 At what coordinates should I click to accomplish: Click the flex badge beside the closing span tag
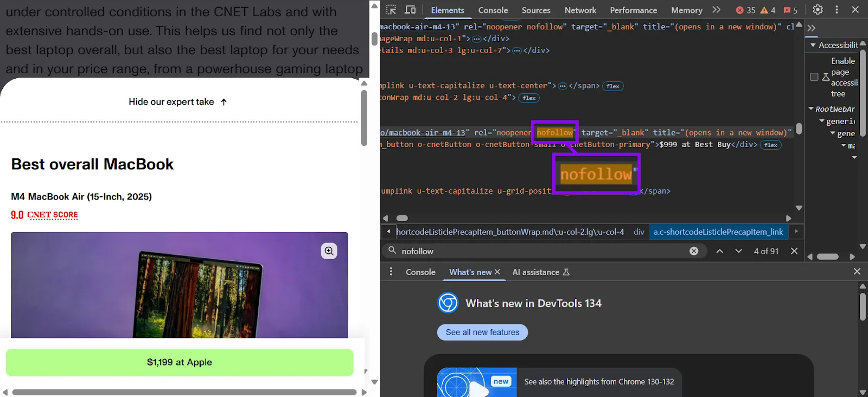coord(613,86)
